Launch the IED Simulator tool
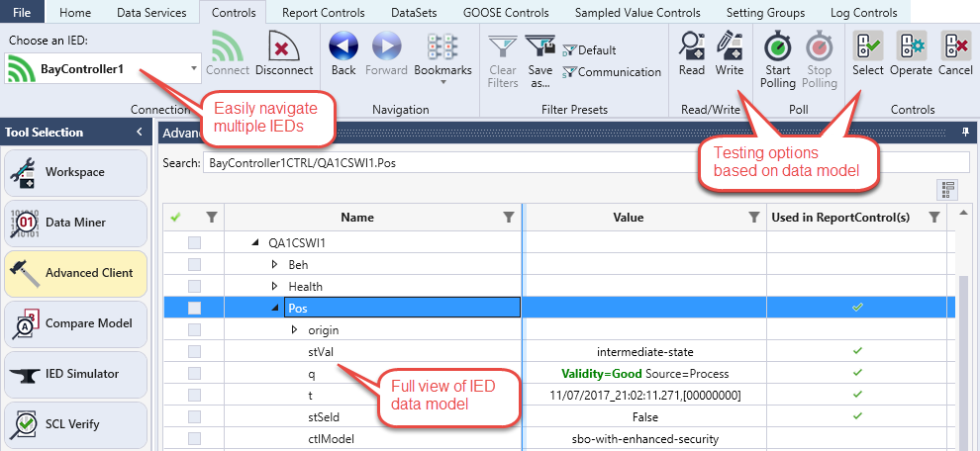Viewport: 980px width, 451px height. [75, 374]
